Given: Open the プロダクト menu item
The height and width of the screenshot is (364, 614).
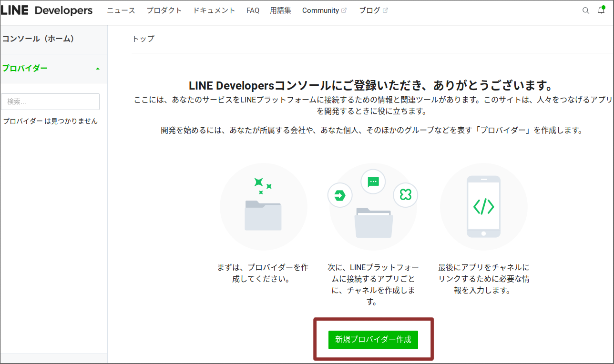Looking at the screenshot, I should pyautogui.click(x=164, y=10).
